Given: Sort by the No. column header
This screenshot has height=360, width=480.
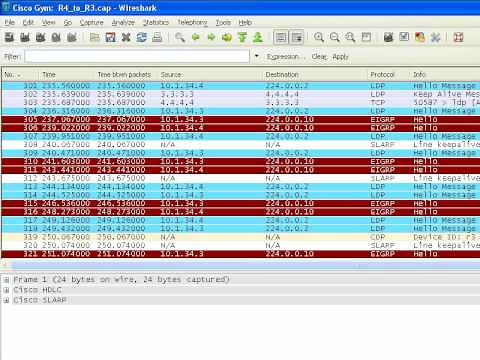Looking at the screenshot, I should pyautogui.click(x=19, y=75).
